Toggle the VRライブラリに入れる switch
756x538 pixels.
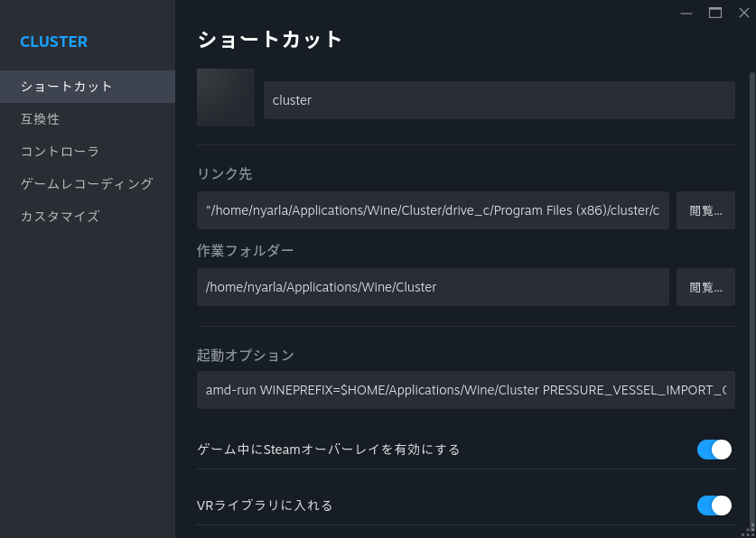coord(714,506)
